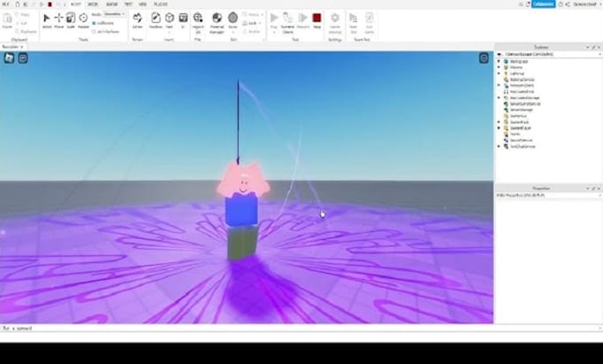
Task: Click the Copy button in Clipboard
Action: coord(23,14)
